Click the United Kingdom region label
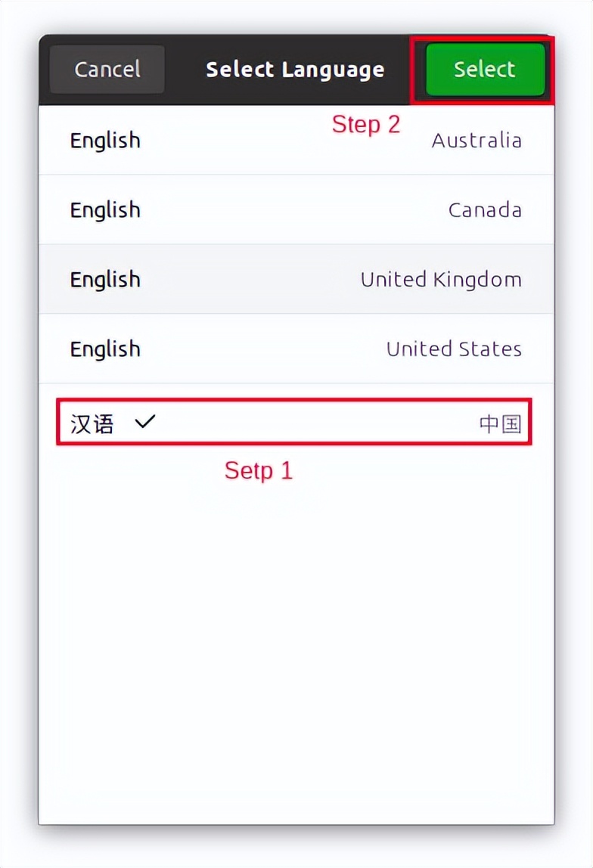 pyautogui.click(x=441, y=280)
